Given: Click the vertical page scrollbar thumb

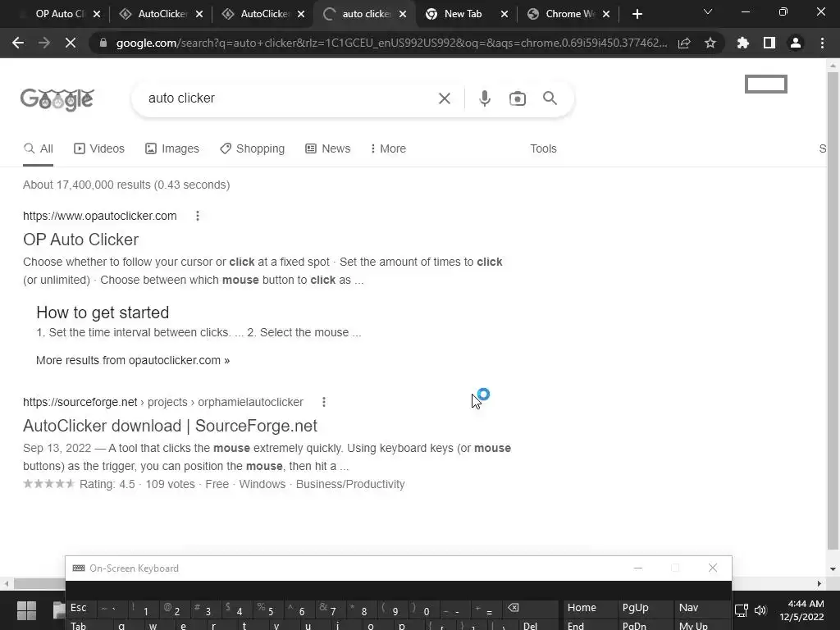Looking at the screenshot, I should [x=833, y=311].
